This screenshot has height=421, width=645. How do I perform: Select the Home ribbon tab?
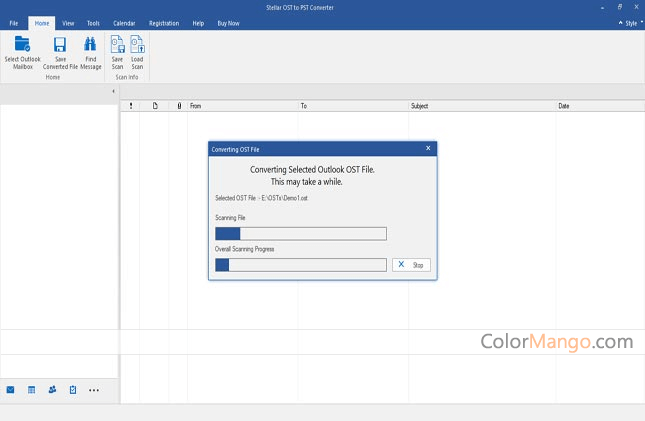coord(42,23)
